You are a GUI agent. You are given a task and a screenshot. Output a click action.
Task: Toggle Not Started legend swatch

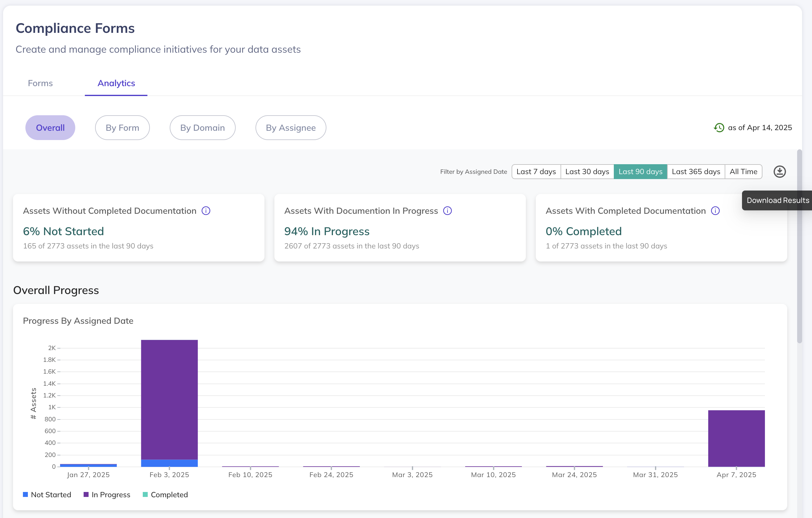tap(25, 494)
